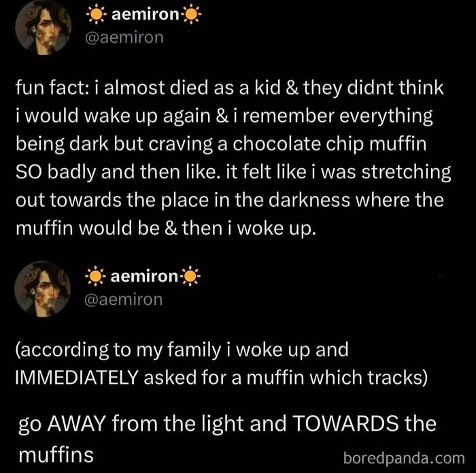Open the first tweet's profile avatar
Screen dimensions: 476x473
tap(44, 27)
